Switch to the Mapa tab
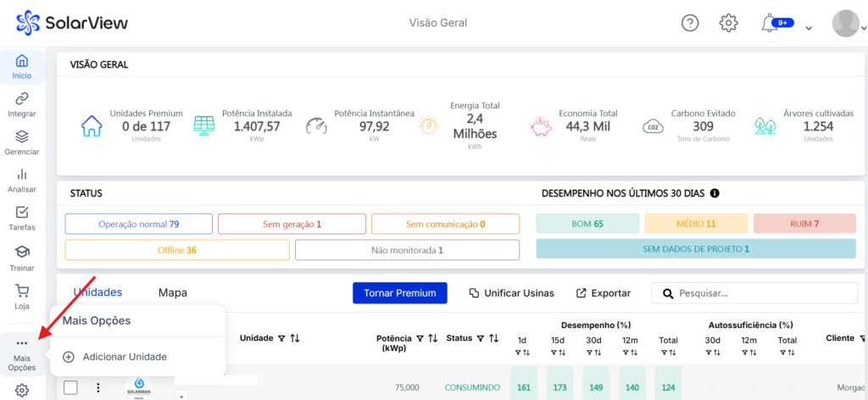Viewport: 868px width, 400px height. tap(173, 292)
